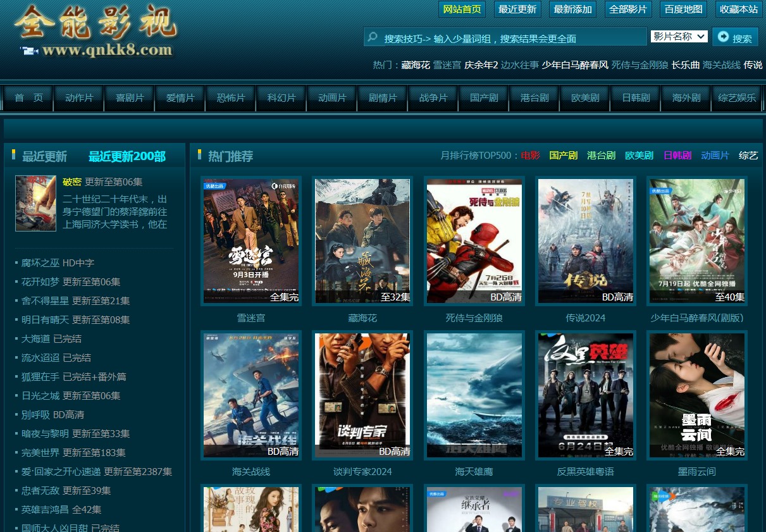This screenshot has width=766, height=532.
Task: Open 全部影片 top button
Action: (x=628, y=9)
